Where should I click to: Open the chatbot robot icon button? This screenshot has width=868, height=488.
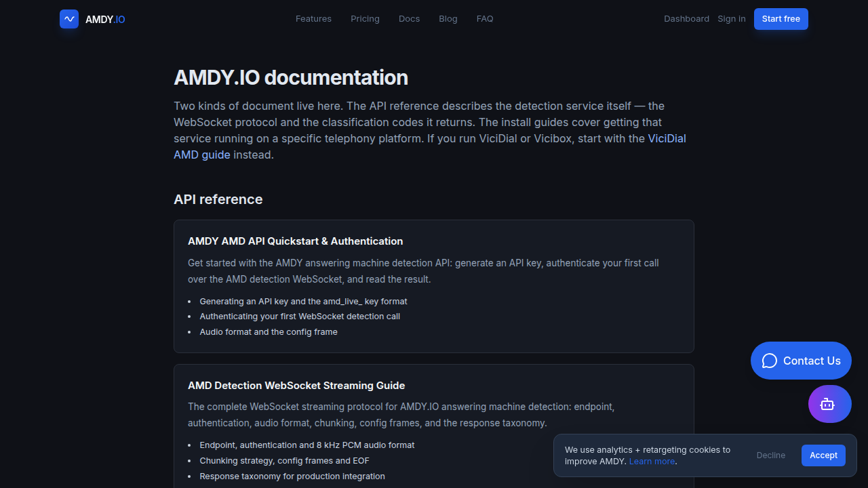pos(829,404)
